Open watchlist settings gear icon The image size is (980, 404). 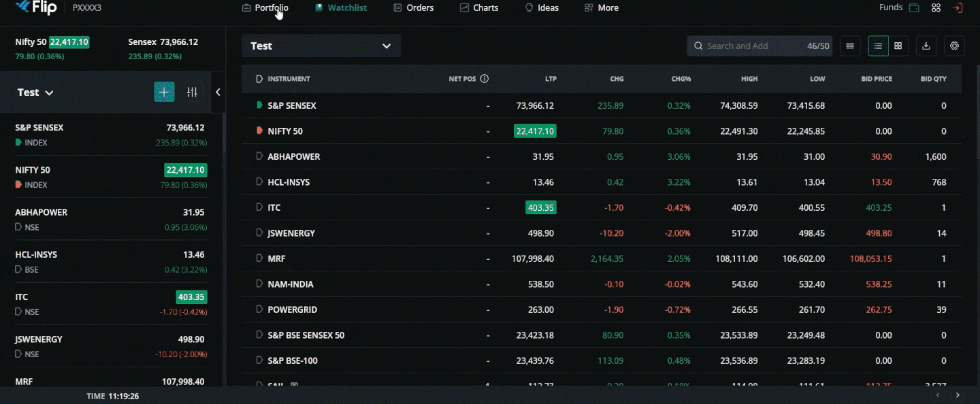click(x=954, y=46)
